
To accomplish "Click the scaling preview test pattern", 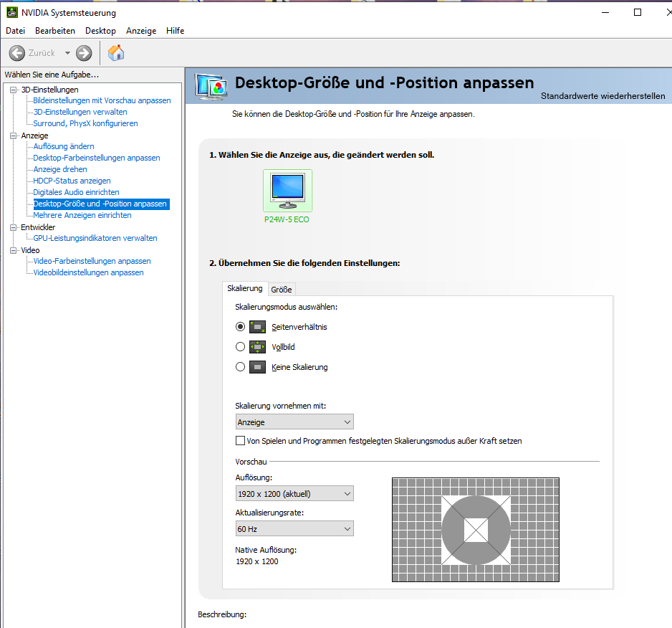I will pos(476,530).
